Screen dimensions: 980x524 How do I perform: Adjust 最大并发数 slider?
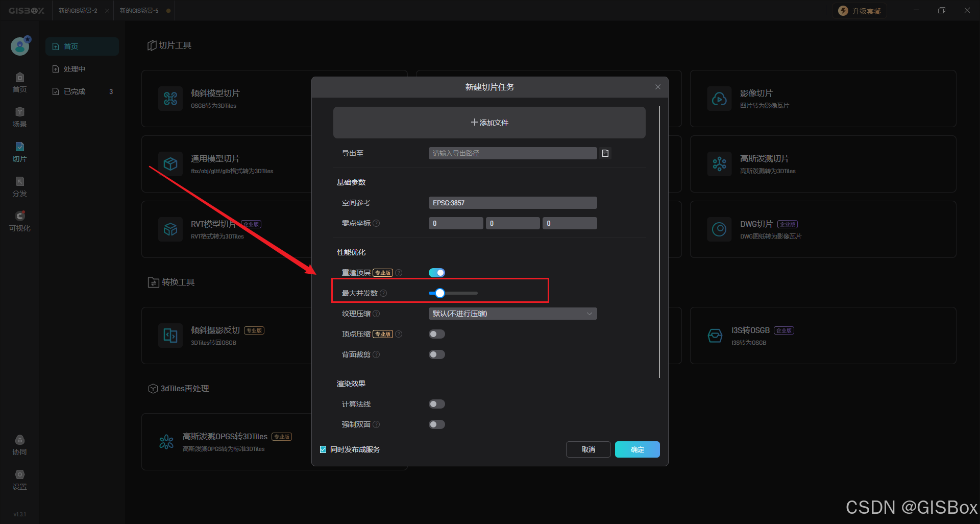(x=440, y=293)
